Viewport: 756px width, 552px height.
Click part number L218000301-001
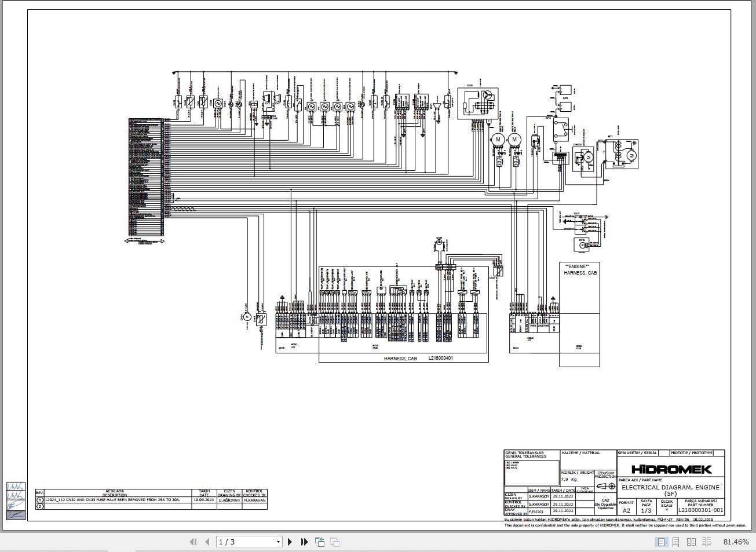tap(701, 511)
